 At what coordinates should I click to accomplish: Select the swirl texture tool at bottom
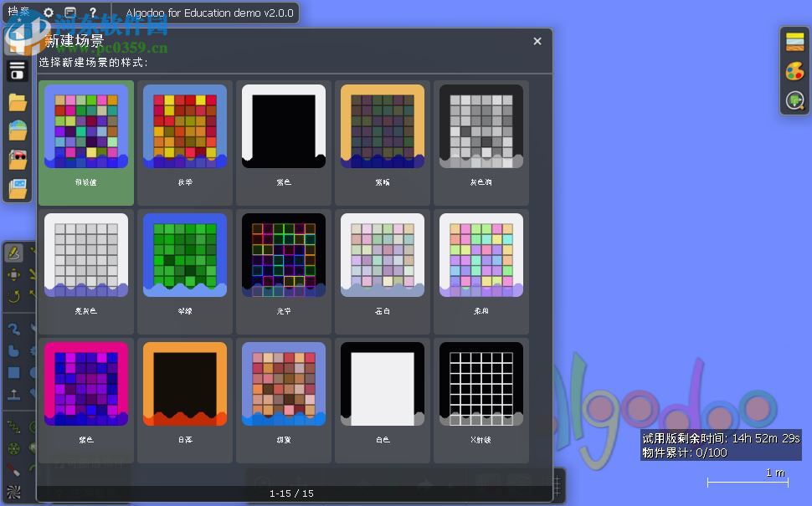(13, 492)
